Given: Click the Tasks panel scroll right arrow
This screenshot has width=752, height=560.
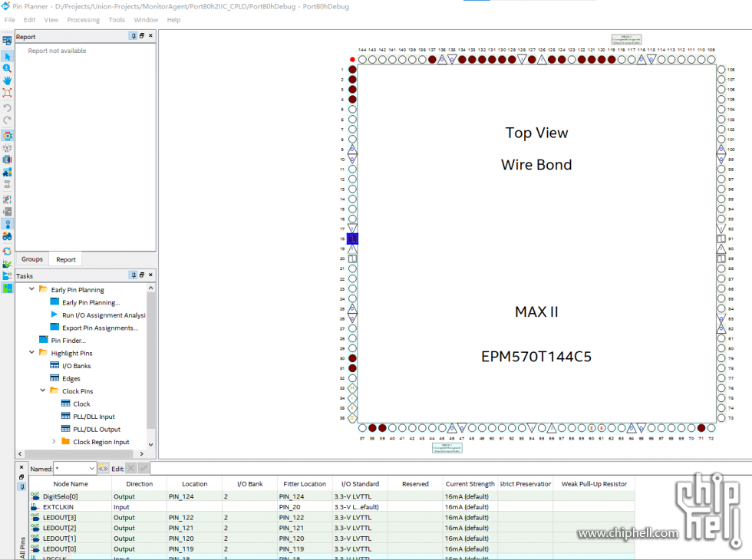Looking at the screenshot, I should tap(141, 453).
